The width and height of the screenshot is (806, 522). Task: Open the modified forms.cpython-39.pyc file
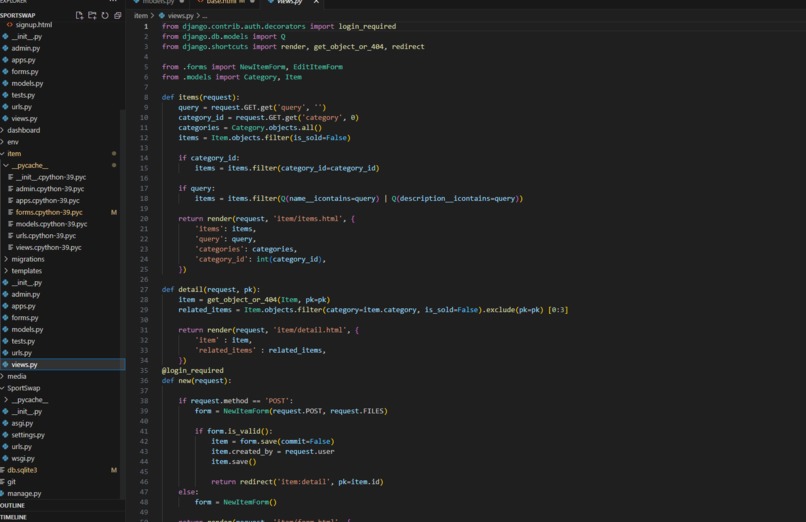coord(49,212)
